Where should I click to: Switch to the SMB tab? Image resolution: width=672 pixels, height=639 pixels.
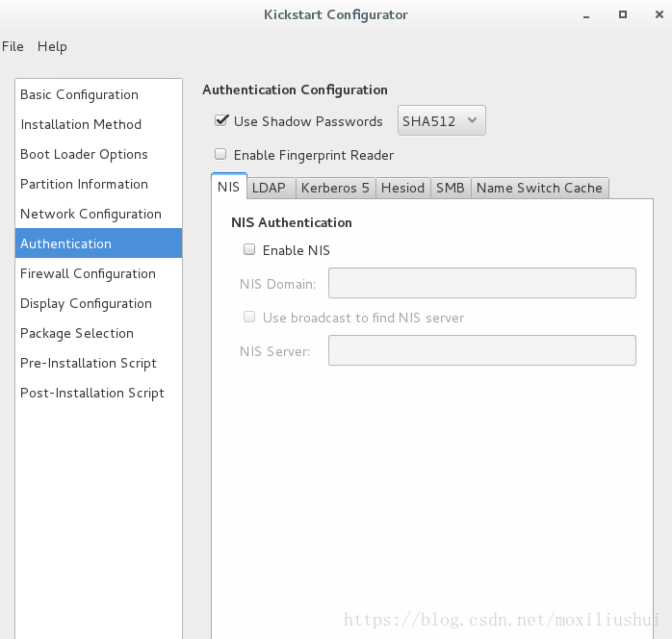451,188
